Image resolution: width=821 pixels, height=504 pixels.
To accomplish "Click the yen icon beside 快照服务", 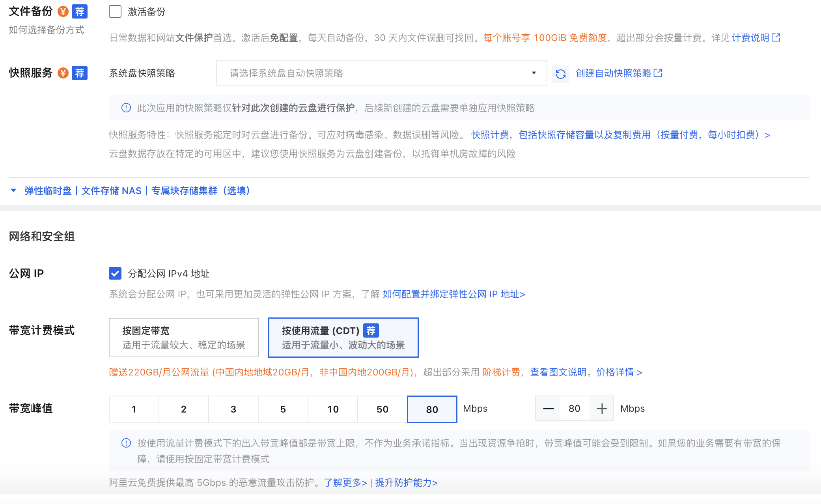I will coord(63,73).
